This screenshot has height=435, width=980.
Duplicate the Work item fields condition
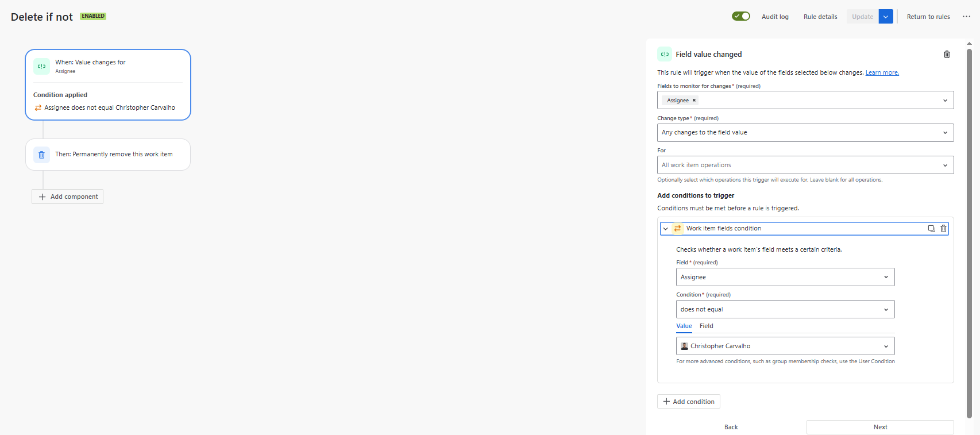(931, 229)
